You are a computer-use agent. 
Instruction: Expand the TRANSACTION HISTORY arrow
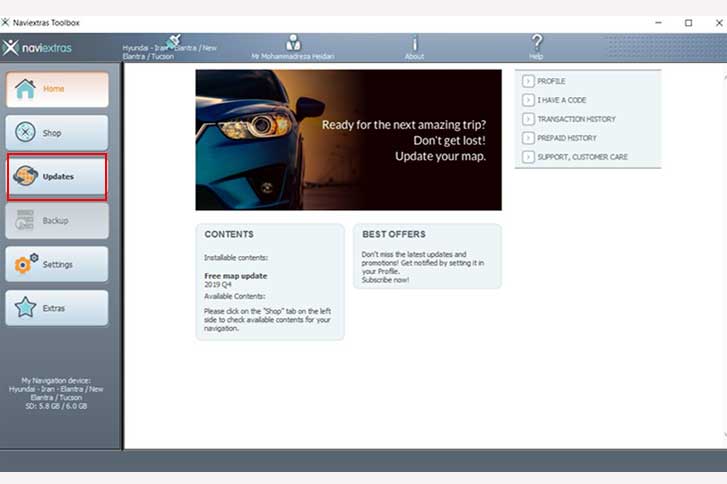(x=528, y=119)
